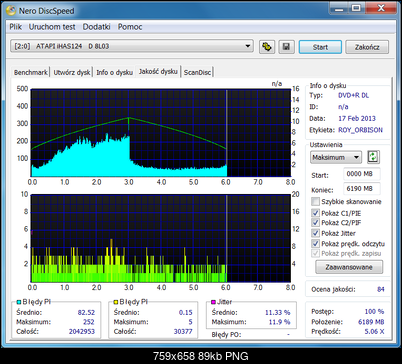The height and width of the screenshot is (364, 402).
Task: Disable the Pokaż Jitter checkbox
Action: (x=315, y=233)
